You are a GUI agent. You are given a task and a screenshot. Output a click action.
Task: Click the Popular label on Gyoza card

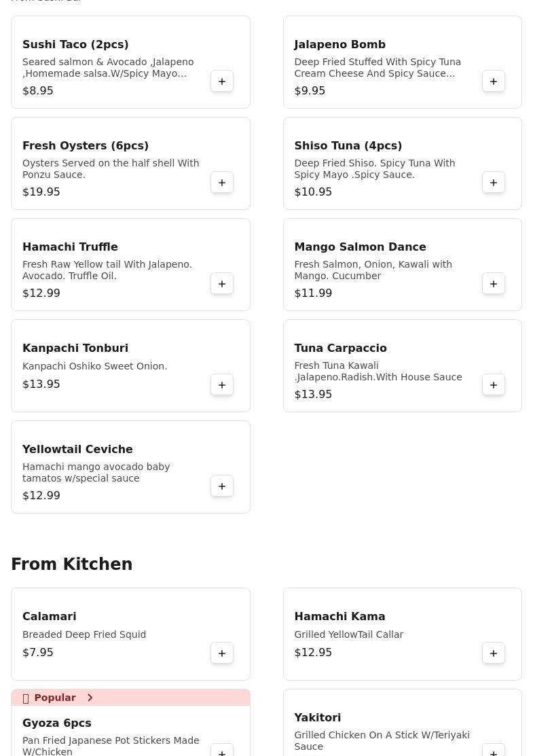point(55,698)
